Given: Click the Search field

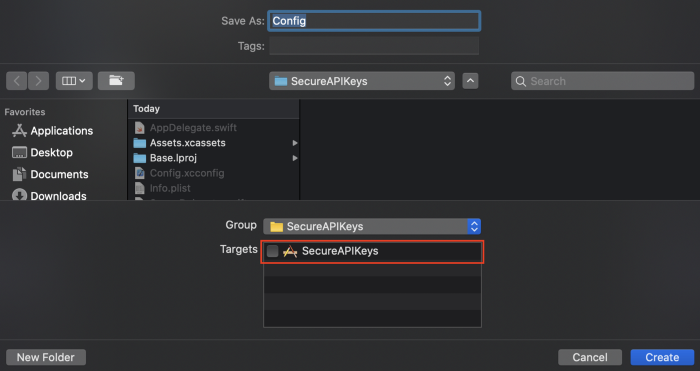Looking at the screenshot, I should (x=602, y=81).
